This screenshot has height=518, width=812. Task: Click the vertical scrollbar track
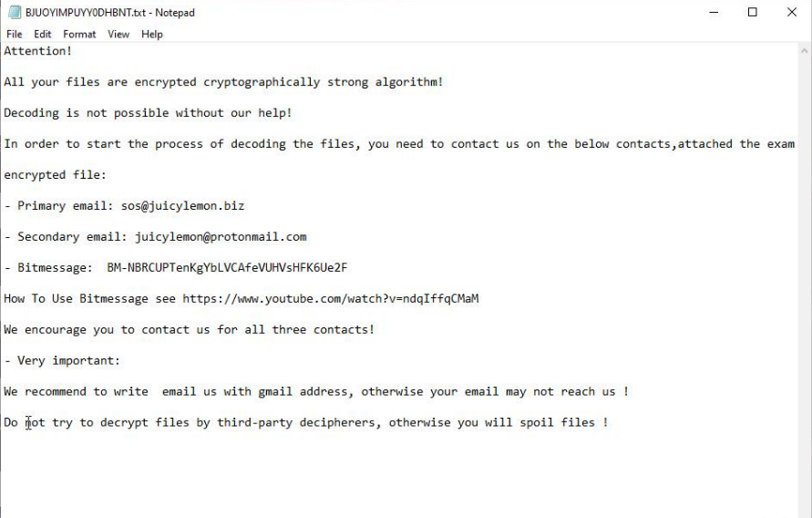[x=804, y=274]
